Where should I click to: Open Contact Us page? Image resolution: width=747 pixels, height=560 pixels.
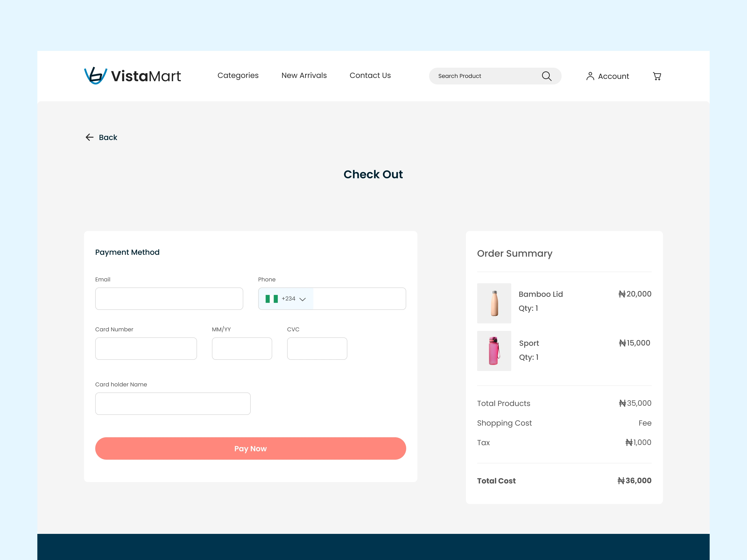(370, 75)
